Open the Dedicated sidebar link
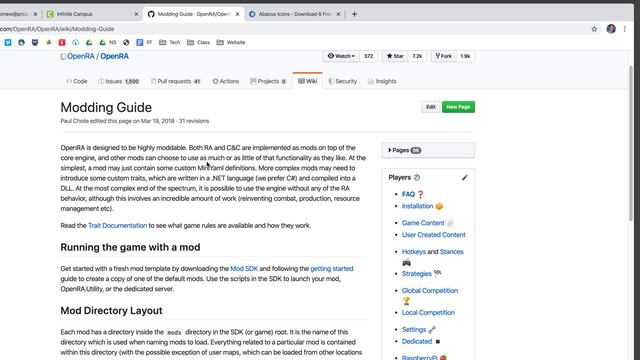 tap(417, 341)
